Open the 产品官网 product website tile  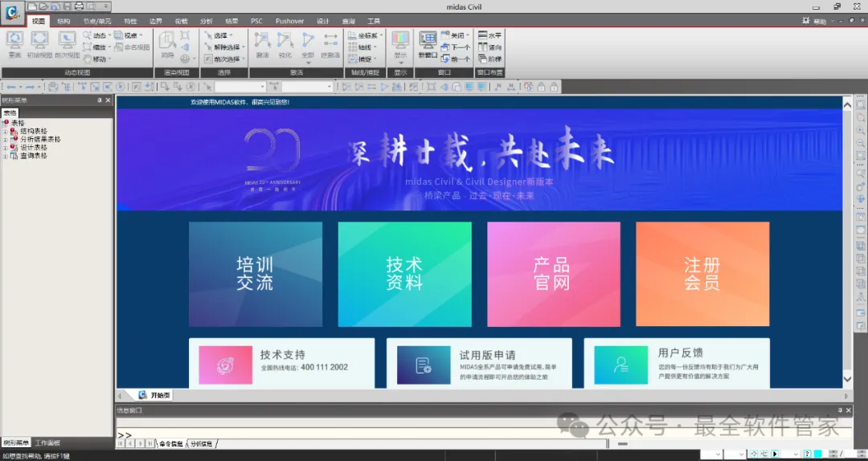point(554,274)
